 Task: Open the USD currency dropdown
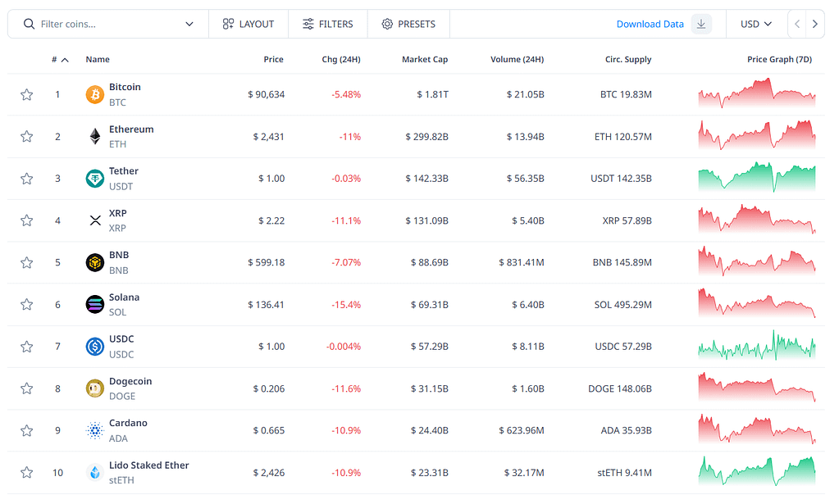click(755, 24)
